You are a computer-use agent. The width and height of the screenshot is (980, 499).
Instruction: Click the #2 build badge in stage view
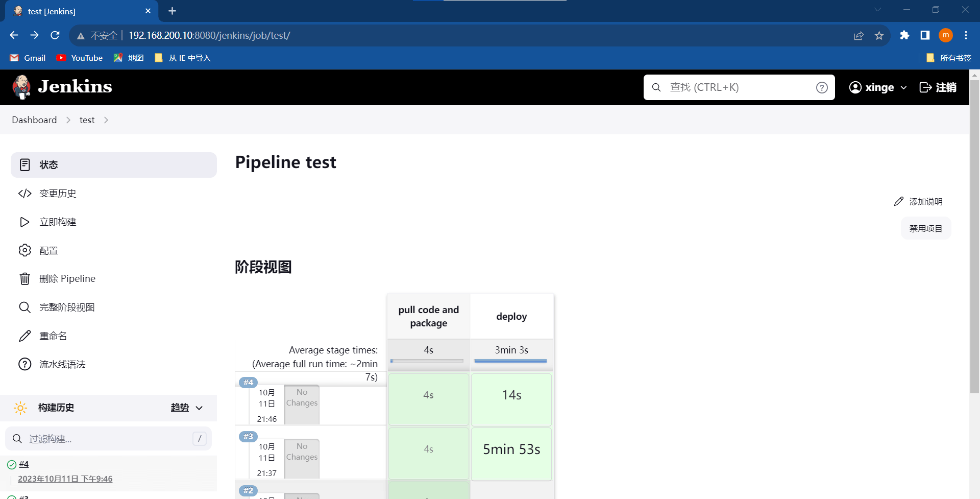(x=248, y=490)
